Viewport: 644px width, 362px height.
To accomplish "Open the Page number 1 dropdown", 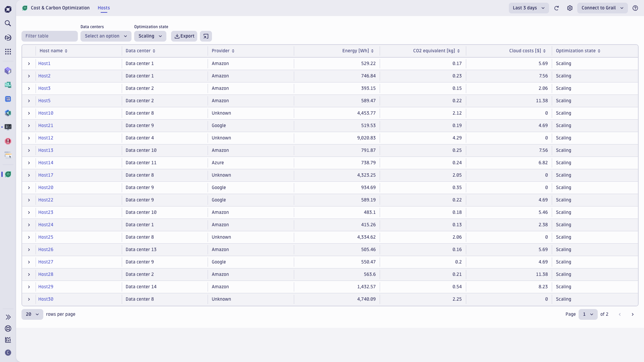I will coord(588,314).
